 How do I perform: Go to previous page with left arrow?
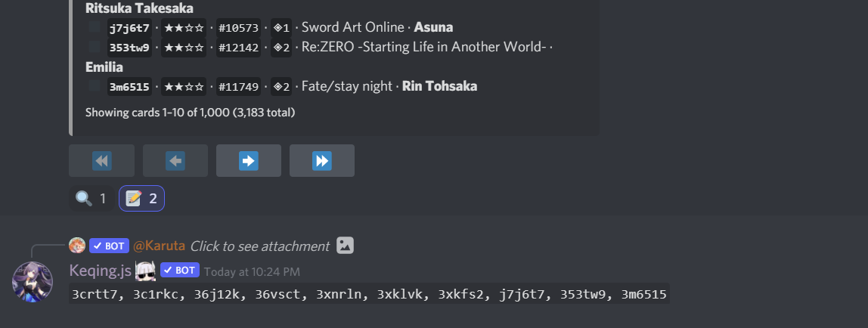[x=175, y=160]
